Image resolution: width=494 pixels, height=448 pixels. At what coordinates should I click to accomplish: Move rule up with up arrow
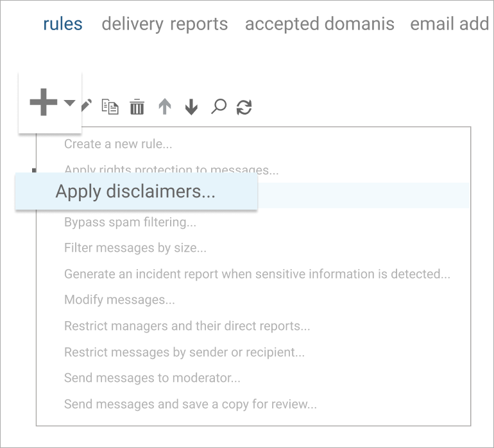(165, 107)
